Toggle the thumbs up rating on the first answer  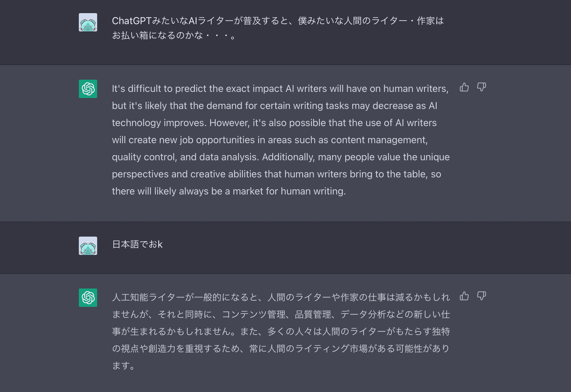[x=464, y=88]
